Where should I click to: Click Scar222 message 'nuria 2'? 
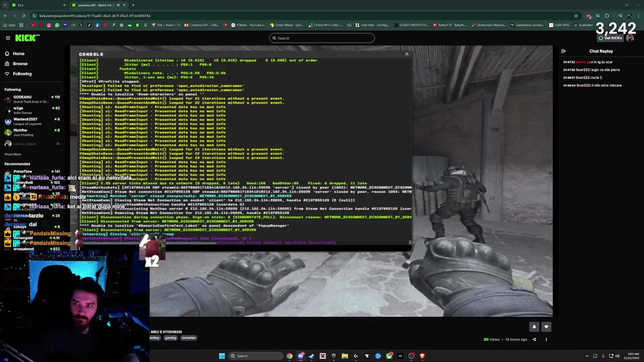(583, 77)
